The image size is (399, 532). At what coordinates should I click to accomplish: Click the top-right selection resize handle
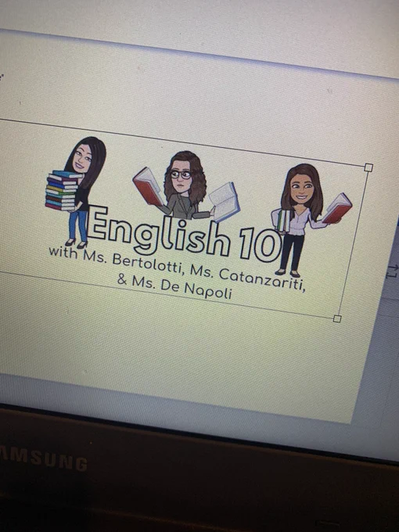[368, 167]
